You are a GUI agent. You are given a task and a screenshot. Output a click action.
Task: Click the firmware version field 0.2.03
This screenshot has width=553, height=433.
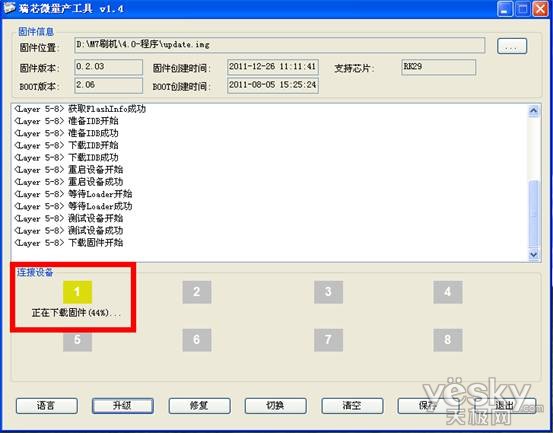(x=109, y=67)
